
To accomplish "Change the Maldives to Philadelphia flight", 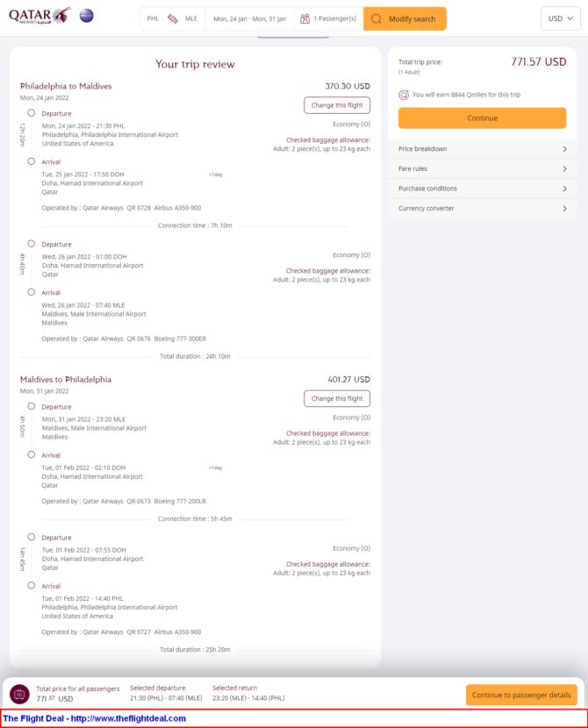I will (x=337, y=399).
